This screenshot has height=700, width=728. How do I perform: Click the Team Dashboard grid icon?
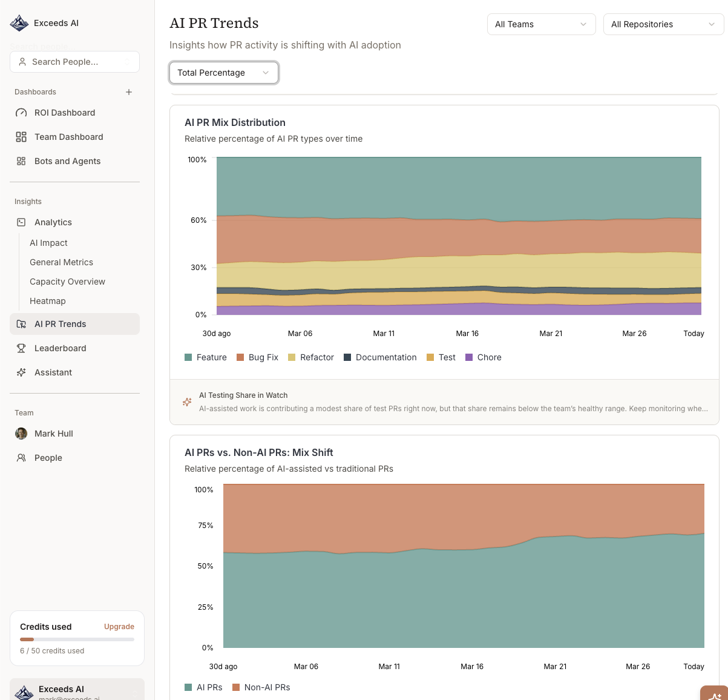(21, 137)
